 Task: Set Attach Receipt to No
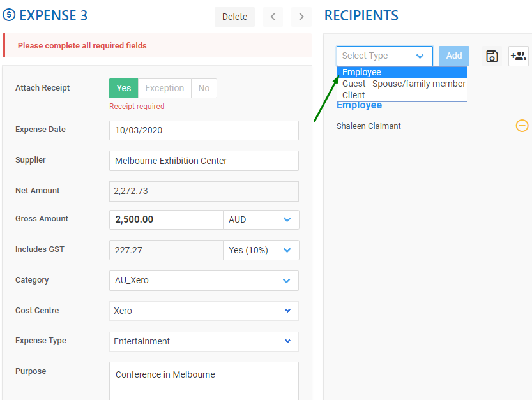click(x=204, y=89)
